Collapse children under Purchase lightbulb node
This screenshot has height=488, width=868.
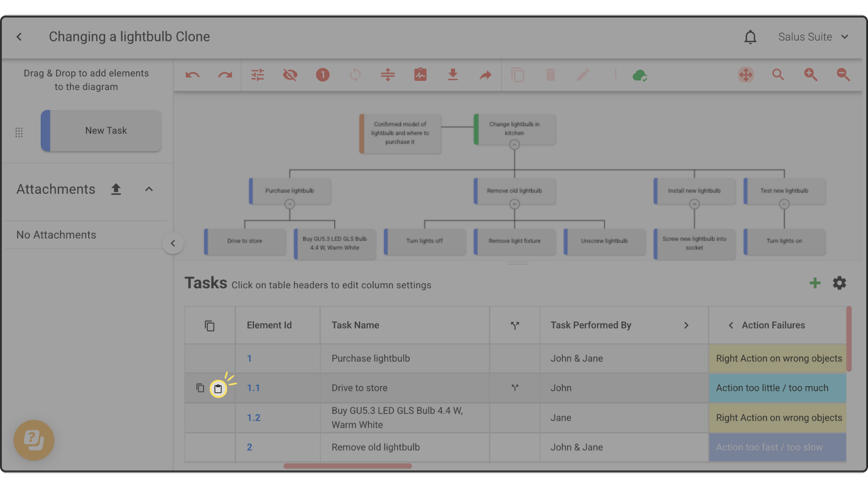(x=290, y=204)
